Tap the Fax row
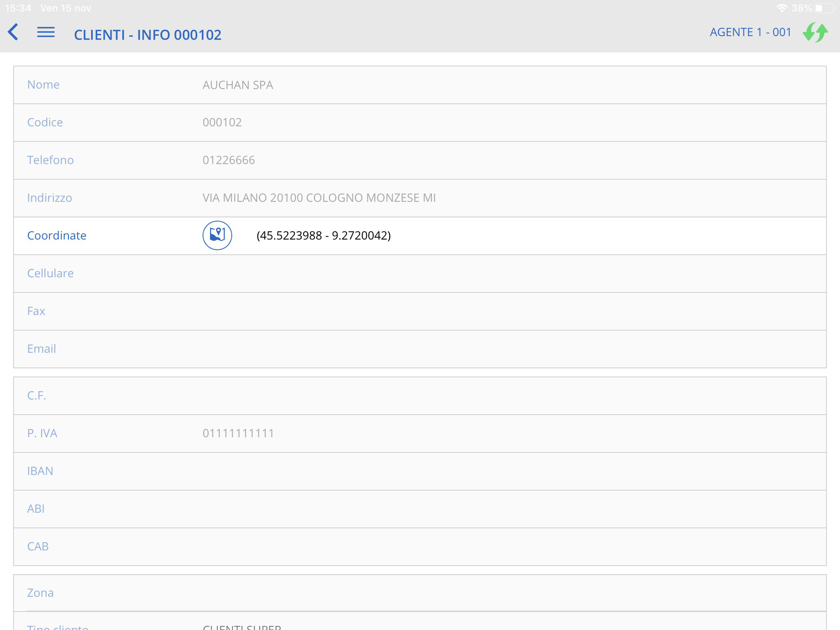 point(419,311)
